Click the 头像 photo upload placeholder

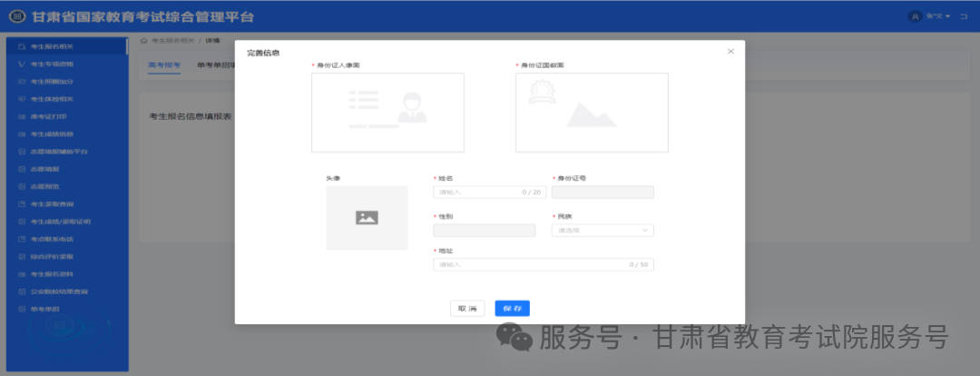(x=367, y=218)
